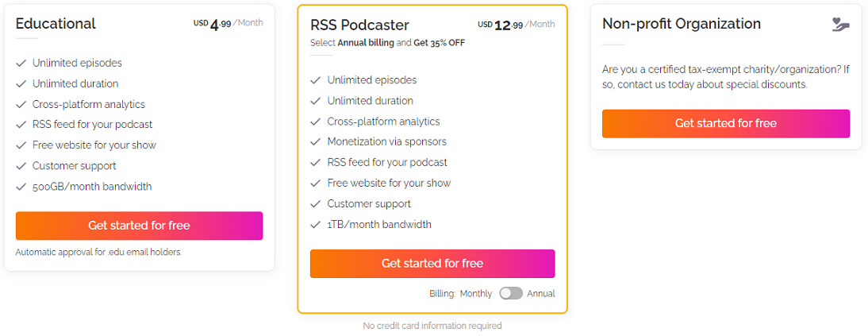Toggle the Monthly/Annual billing switch
The height and width of the screenshot is (336, 868).
click(510, 293)
